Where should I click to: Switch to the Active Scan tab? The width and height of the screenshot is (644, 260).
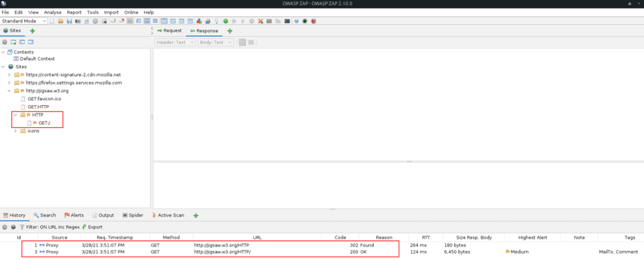[168, 215]
